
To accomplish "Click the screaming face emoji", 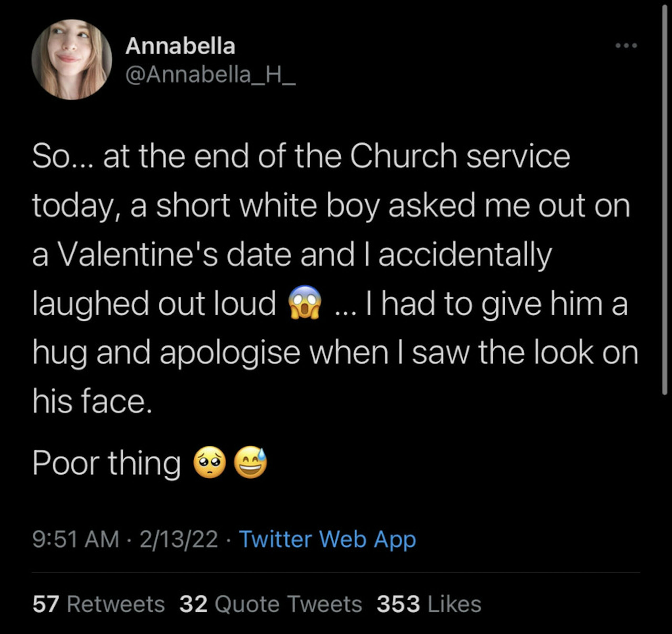I will pos(304,303).
